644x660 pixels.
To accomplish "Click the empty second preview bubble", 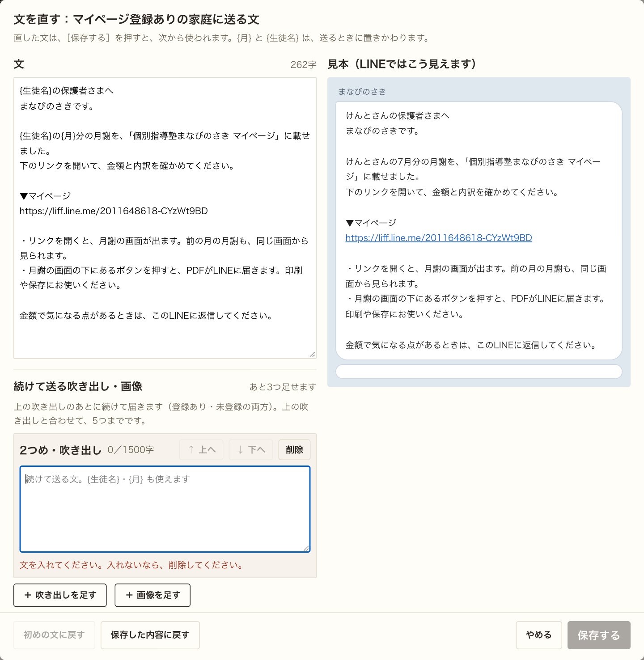I will point(479,371).
